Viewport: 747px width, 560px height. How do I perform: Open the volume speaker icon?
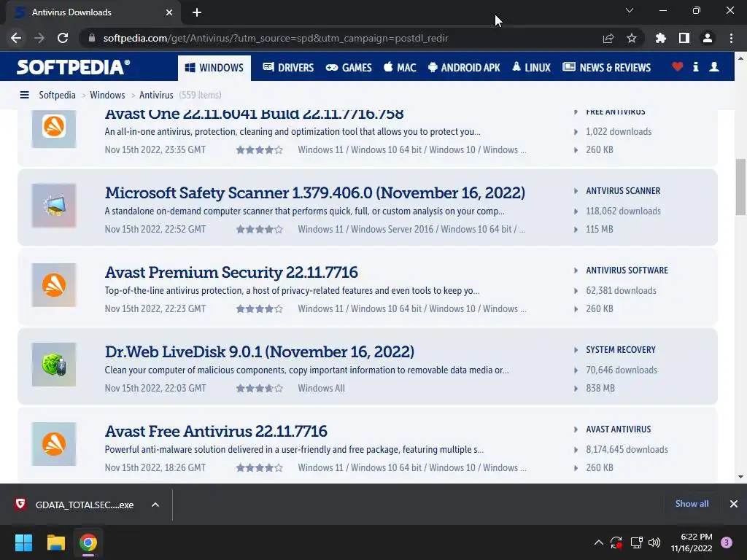[654, 542]
